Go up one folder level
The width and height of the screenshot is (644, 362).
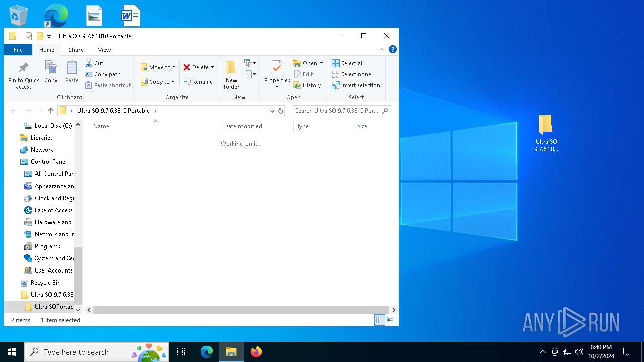[x=50, y=111]
